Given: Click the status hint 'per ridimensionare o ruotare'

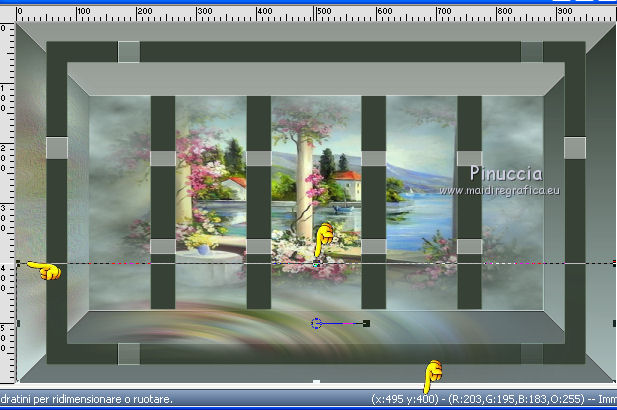Looking at the screenshot, I should tap(102, 399).
